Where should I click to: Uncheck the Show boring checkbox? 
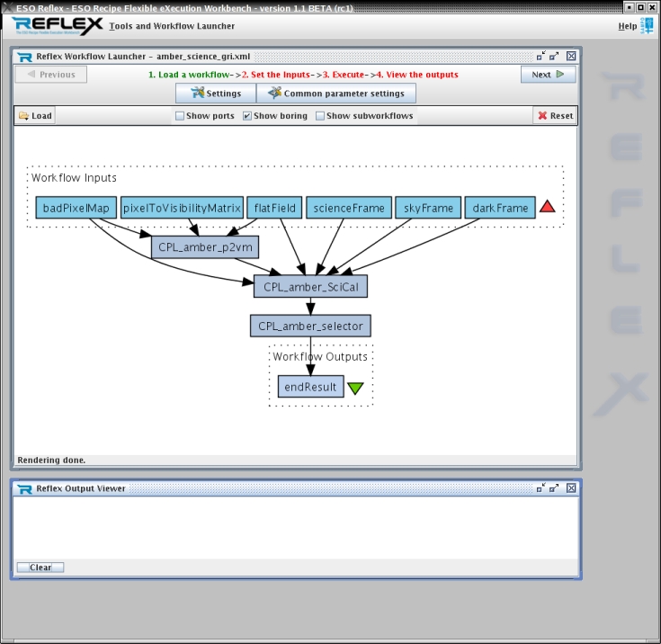[x=247, y=116]
